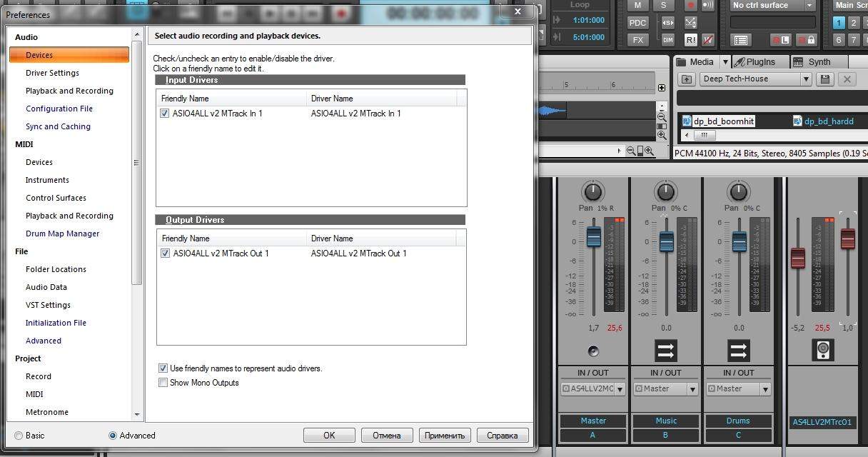Open the AS4LLV2MC output dropdown on the Master bus
The image size is (868, 457).
coord(620,389)
